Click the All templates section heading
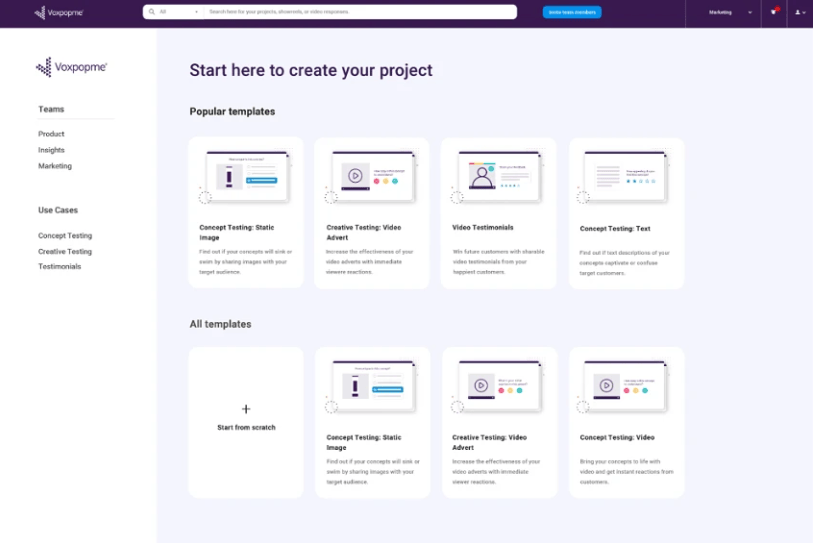Image resolution: width=813 pixels, height=543 pixels. 220,324
